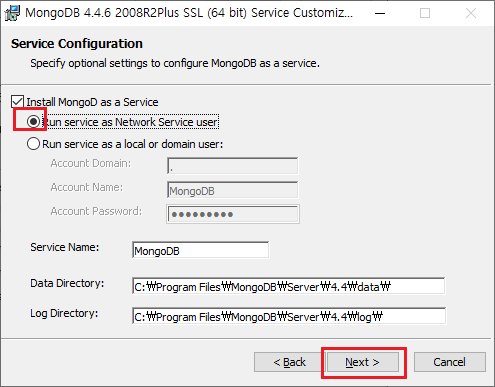
Task: Click the Log Directory label
Action: pos(64,313)
